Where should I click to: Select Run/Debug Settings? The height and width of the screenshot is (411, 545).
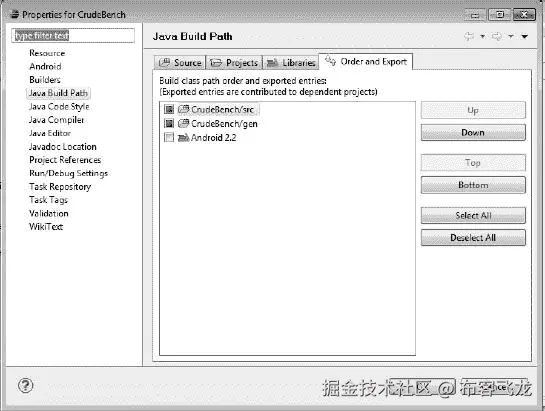tap(68, 173)
